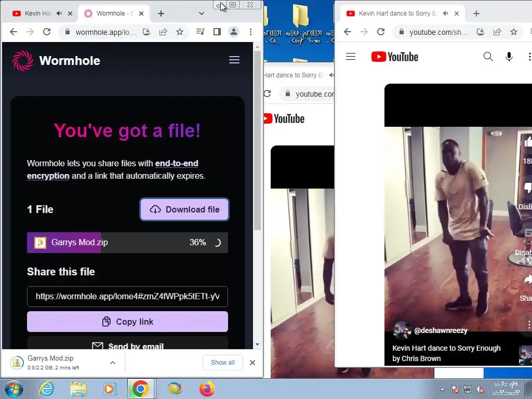The width and height of the screenshot is (532, 399).
Task: Click the share icon in the Wormhole address bar
Action: tap(163, 32)
